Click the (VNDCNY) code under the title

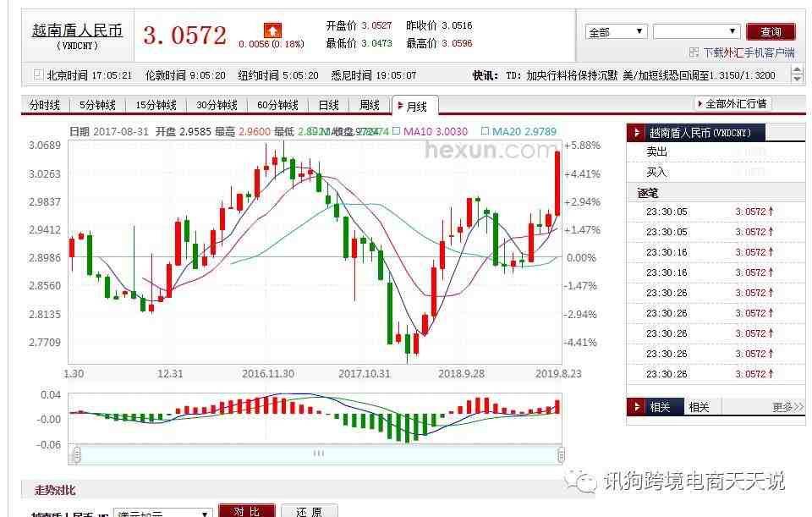(x=77, y=46)
